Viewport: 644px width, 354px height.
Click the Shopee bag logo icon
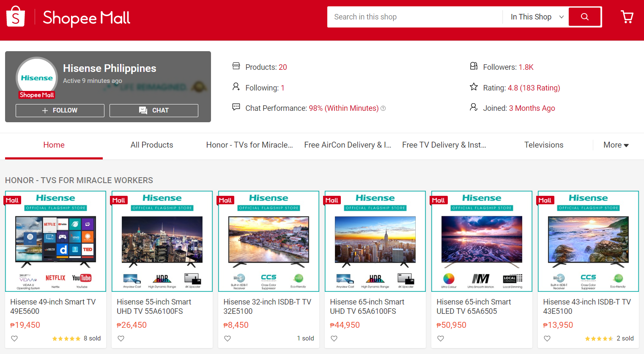[x=16, y=16]
